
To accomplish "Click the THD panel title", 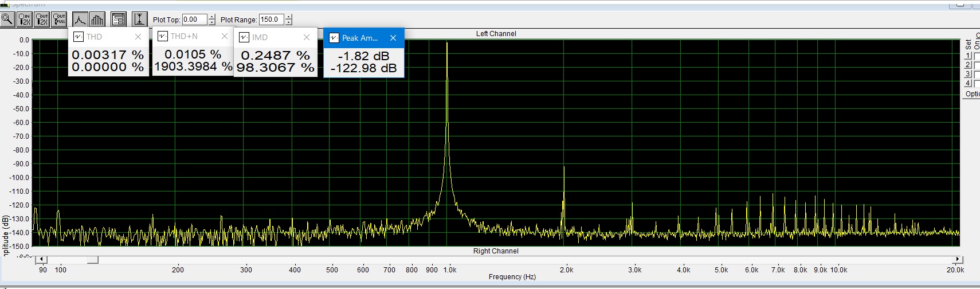I will click(95, 37).
